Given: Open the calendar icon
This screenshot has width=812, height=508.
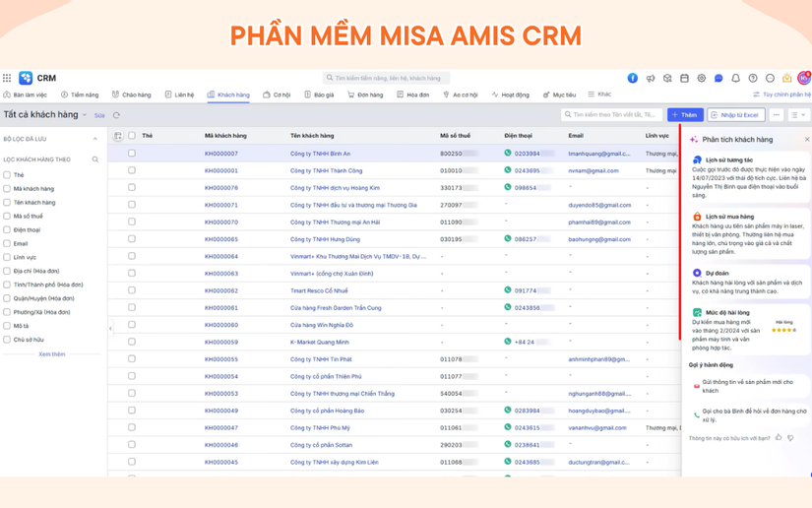Looking at the screenshot, I should tap(684, 78).
